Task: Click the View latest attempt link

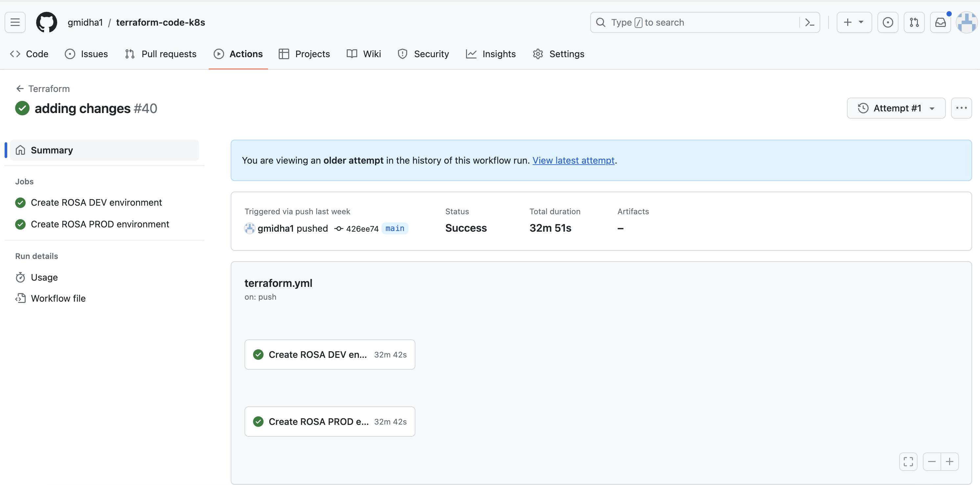Action: click(x=573, y=161)
